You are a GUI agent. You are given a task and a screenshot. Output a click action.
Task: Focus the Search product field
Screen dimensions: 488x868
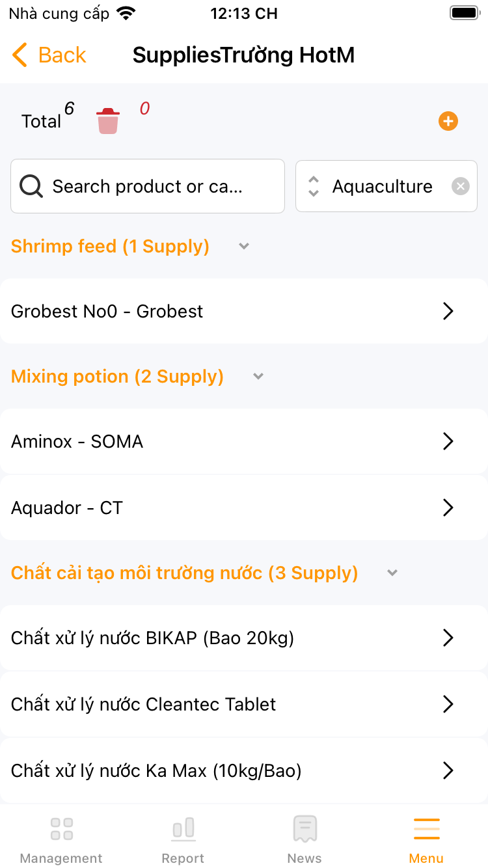[x=156, y=187]
